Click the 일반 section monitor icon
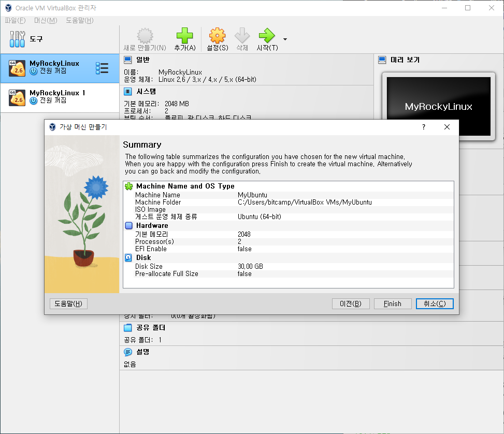The height and width of the screenshot is (434, 504). click(x=128, y=60)
